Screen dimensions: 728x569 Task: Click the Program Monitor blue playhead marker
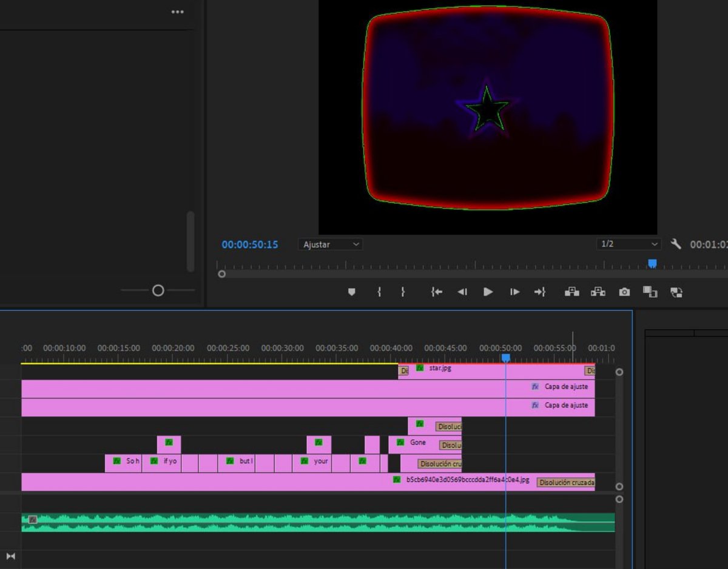pyautogui.click(x=652, y=263)
